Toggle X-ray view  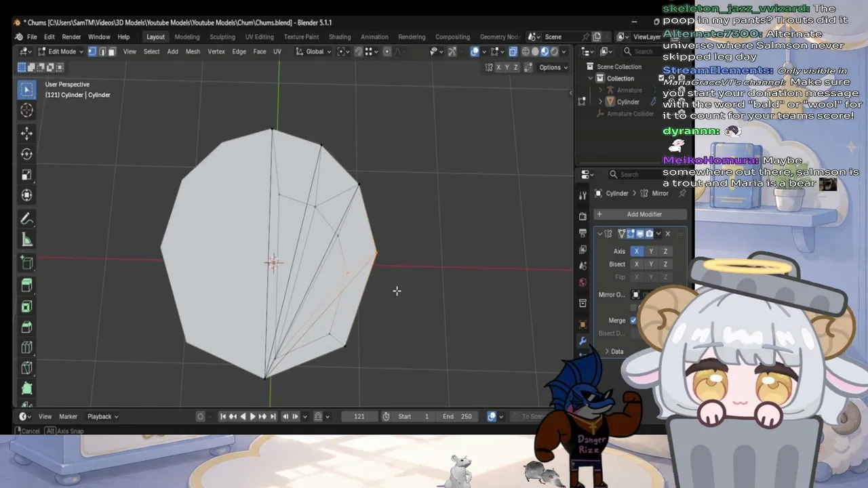(513, 52)
